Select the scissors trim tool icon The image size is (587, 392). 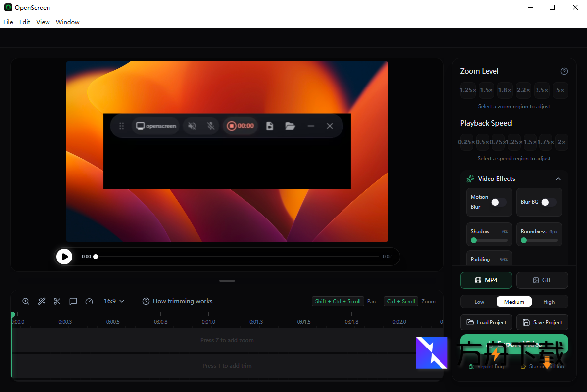tap(57, 301)
